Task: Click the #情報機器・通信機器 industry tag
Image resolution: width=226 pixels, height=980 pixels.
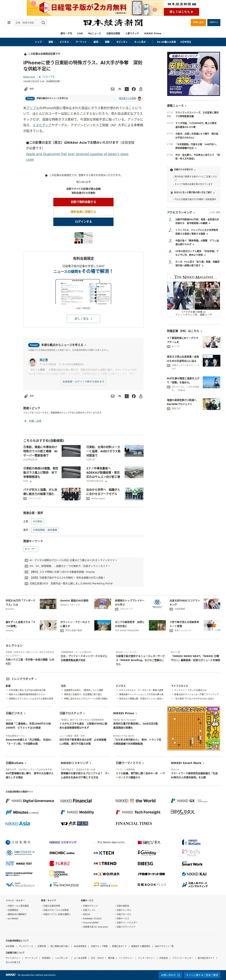Action: tap(45, 530)
